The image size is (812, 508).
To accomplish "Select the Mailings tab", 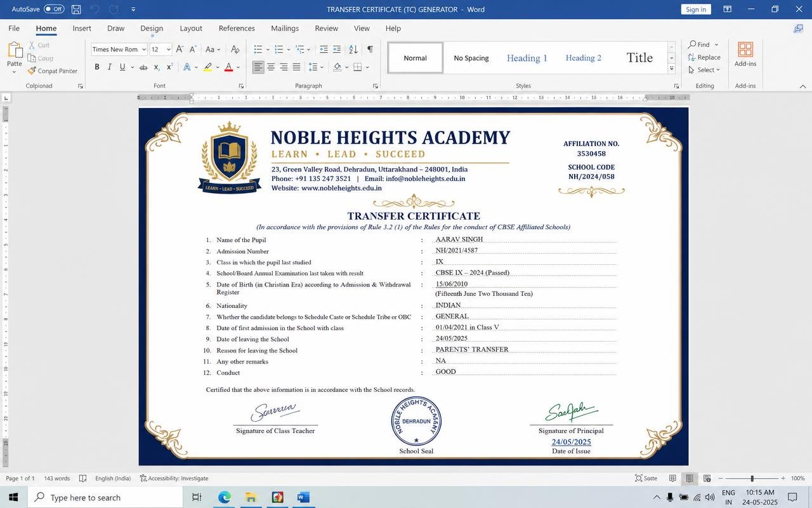I will click(x=285, y=28).
